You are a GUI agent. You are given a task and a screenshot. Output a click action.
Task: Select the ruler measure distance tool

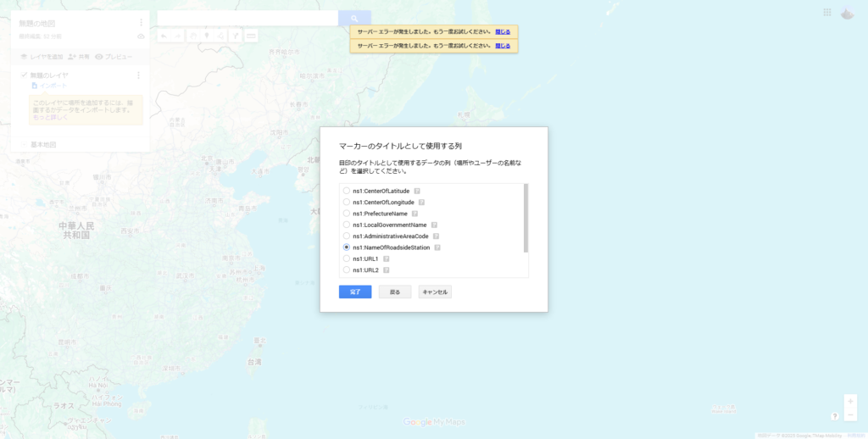251,36
